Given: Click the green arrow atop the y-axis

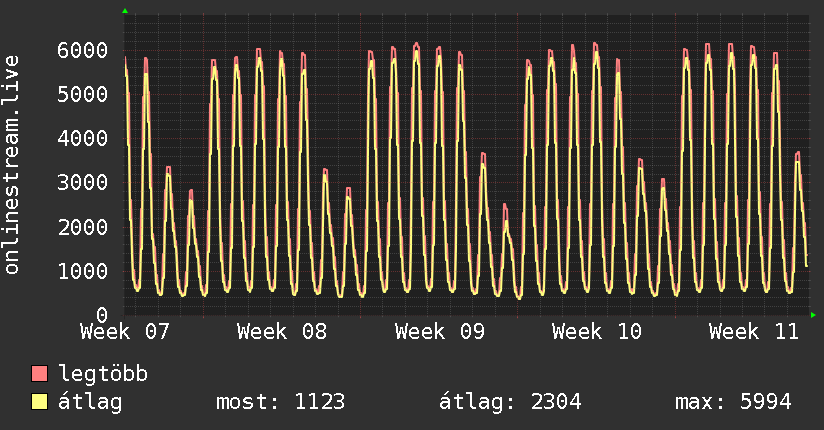Looking at the screenshot, I should [125, 11].
